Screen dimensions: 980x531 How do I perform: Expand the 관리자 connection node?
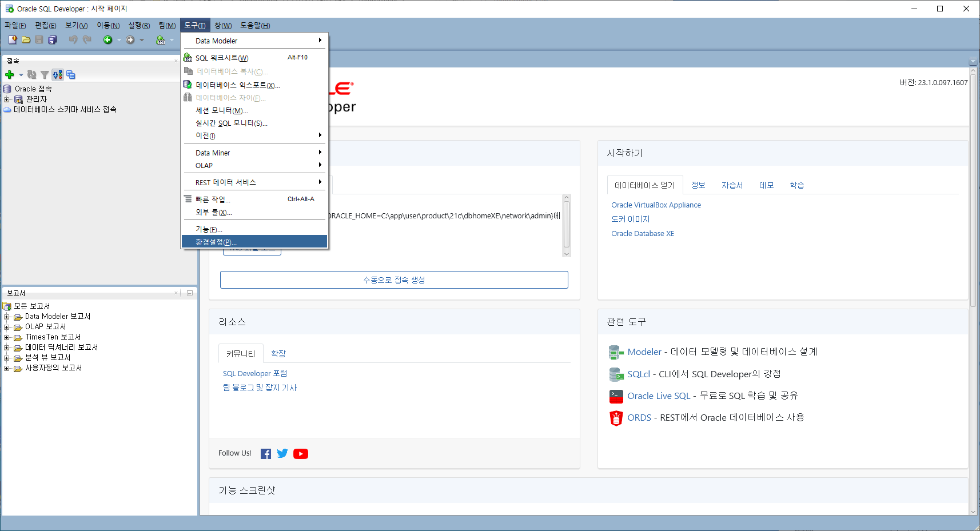[7, 99]
